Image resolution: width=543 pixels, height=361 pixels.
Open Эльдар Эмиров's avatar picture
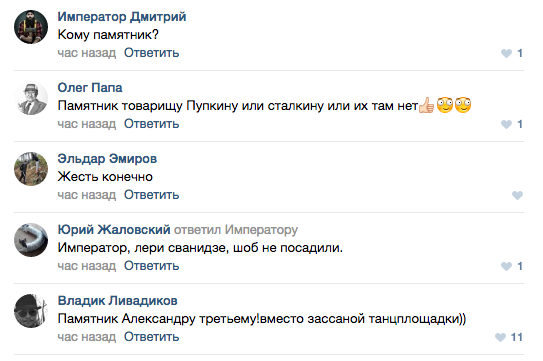coord(31,169)
